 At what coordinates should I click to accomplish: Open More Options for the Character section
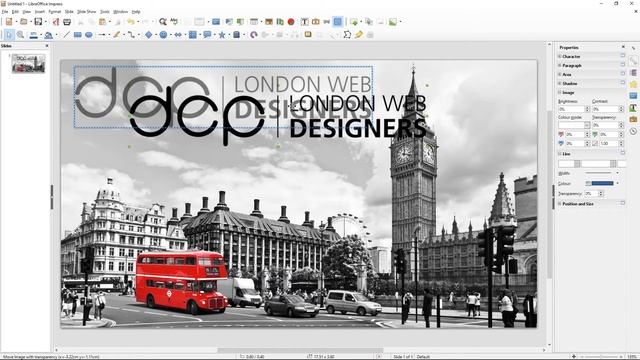coord(623,56)
